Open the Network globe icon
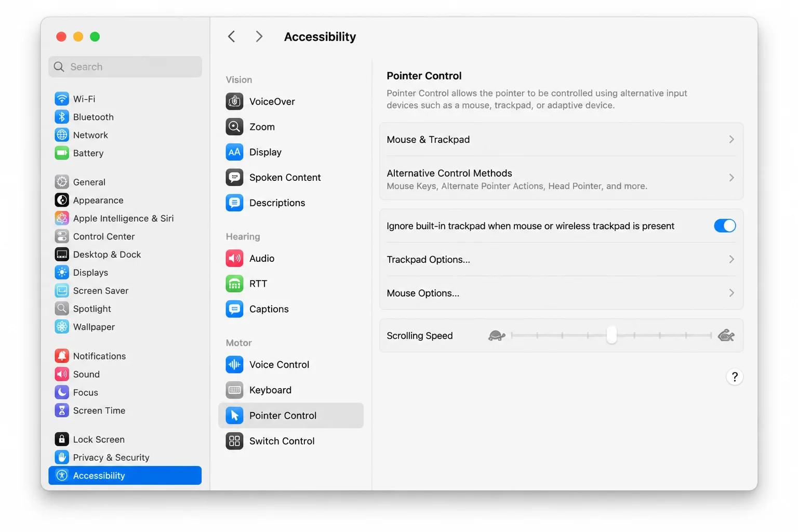The image size is (798, 532). click(62, 135)
